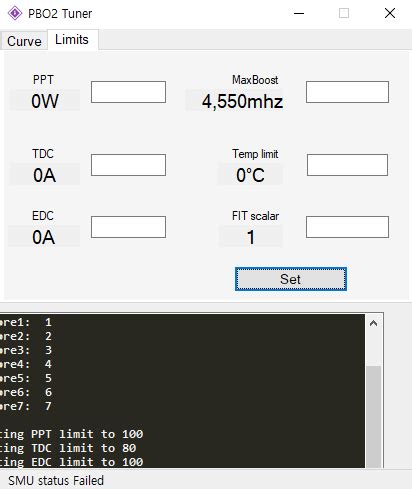Switch to the Curve tab
This screenshot has height=489, width=412.
tap(24, 41)
